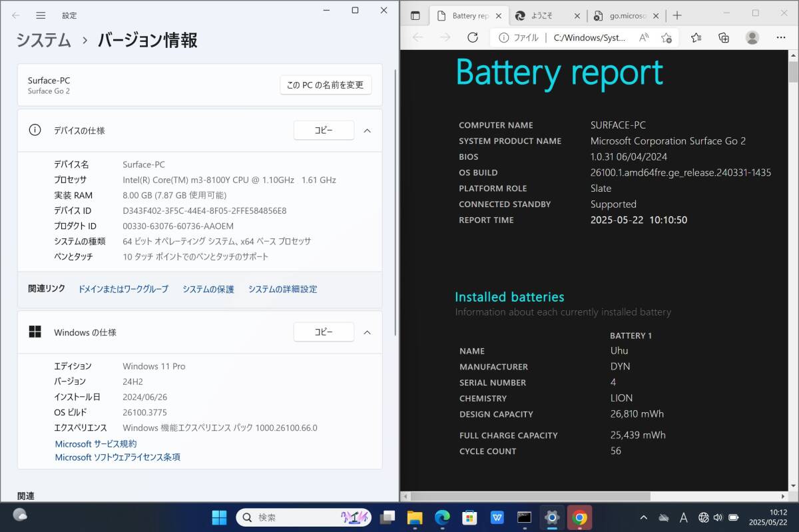Open Microsoft Store from taskbar
Image resolution: width=799 pixels, height=532 pixels.
(x=469, y=517)
